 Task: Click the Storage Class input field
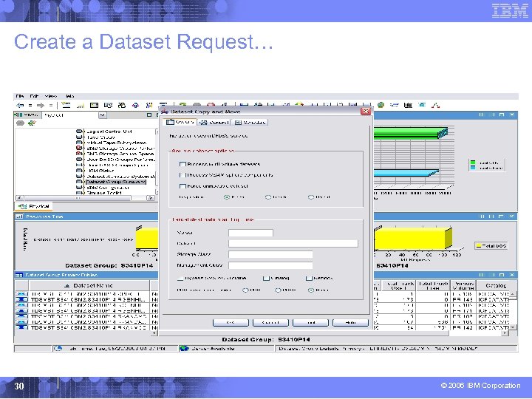[270, 254]
